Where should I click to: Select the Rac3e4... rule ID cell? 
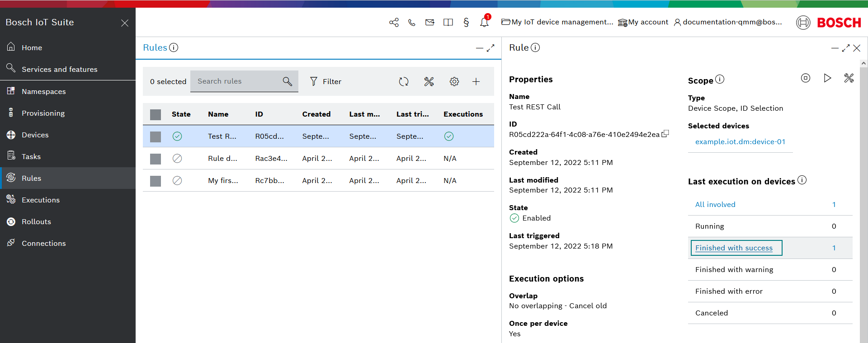coord(271,159)
